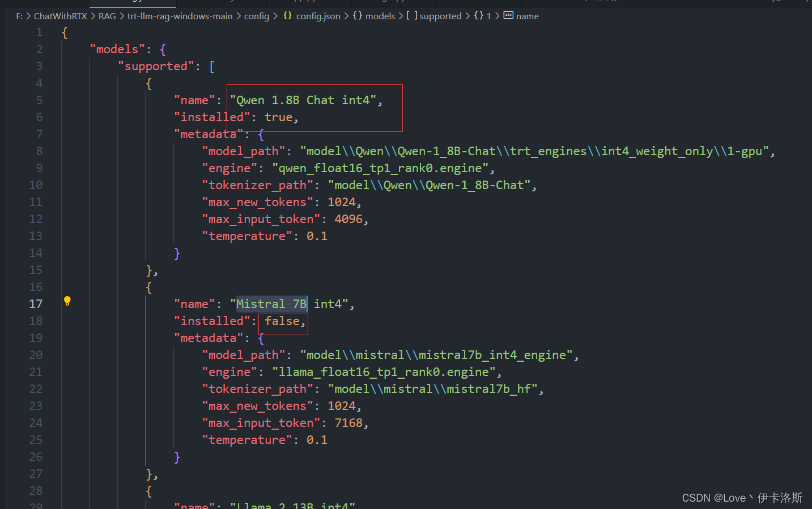This screenshot has width=812, height=509.
Task: Open the RAG breadcrumb folder
Action: 107,16
